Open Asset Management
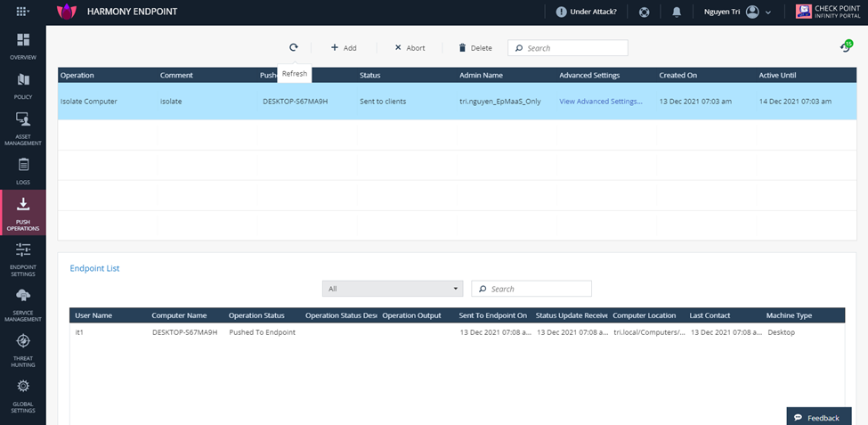 click(22, 128)
